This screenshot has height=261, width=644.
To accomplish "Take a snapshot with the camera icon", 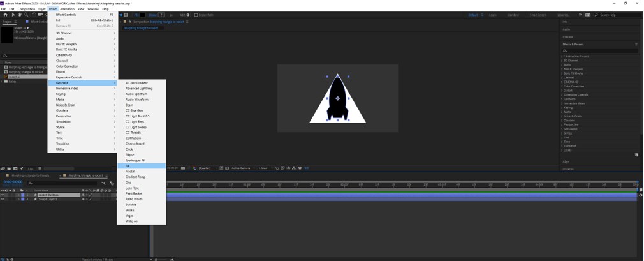I will (183, 168).
